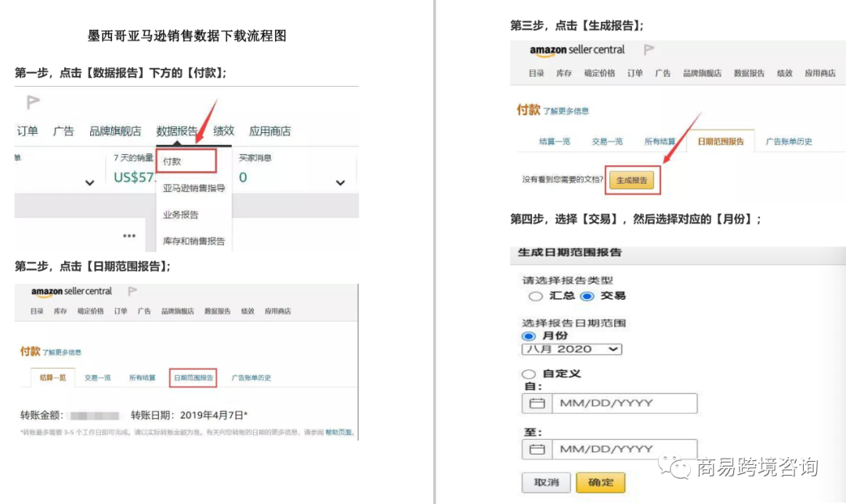Open 绩效 in step three navigation
846x504 pixels.
(784, 74)
